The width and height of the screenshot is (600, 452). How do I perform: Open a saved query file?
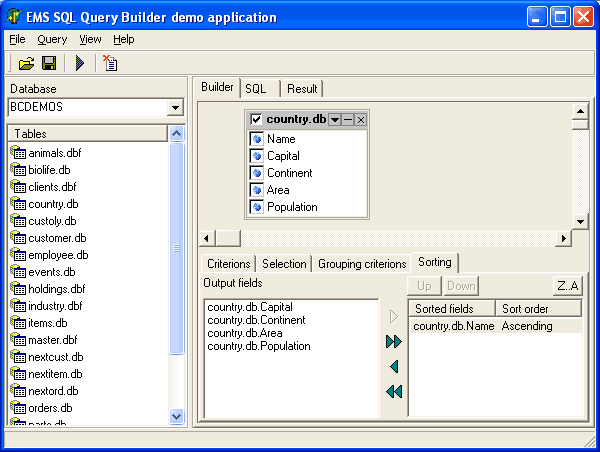coord(26,63)
